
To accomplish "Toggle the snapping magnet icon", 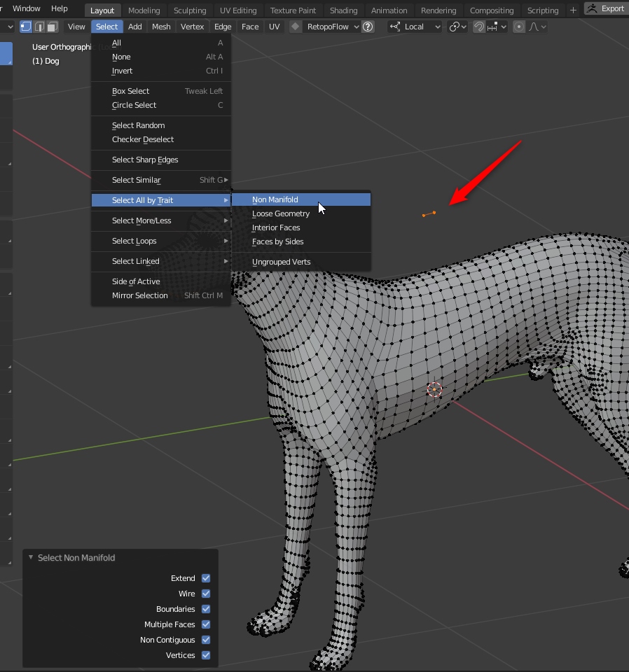I will 478,27.
